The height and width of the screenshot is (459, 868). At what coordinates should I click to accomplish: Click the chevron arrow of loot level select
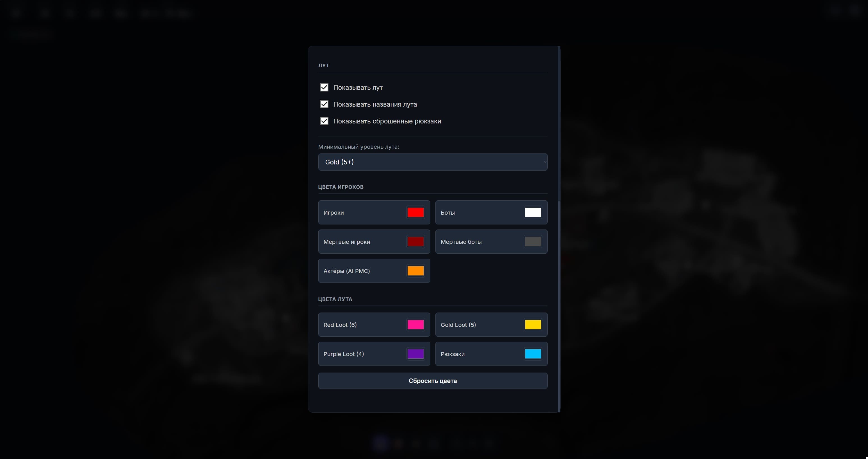tap(545, 162)
